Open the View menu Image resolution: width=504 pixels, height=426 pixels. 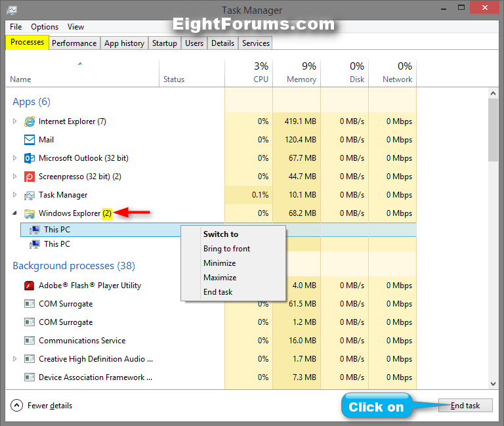click(x=75, y=27)
